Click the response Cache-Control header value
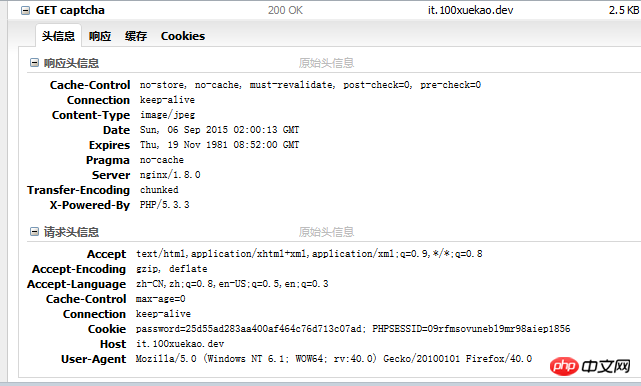 point(310,85)
